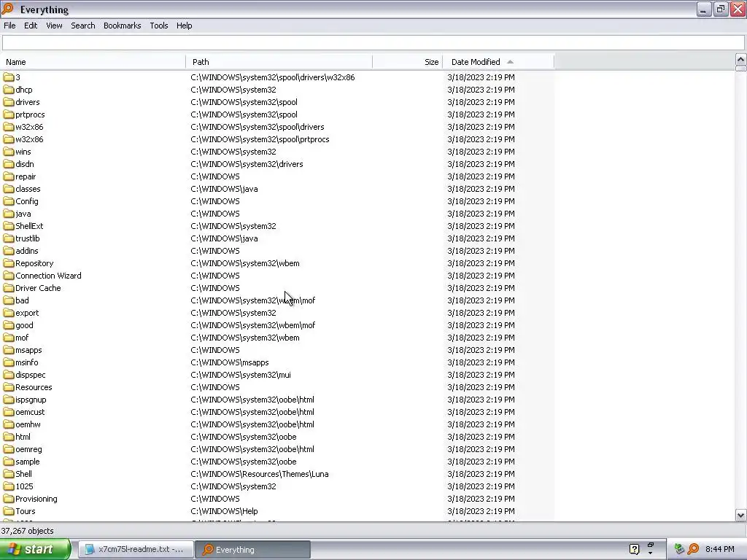This screenshot has width=747, height=560.
Task: Select the Tours folder name
Action: click(26, 511)
